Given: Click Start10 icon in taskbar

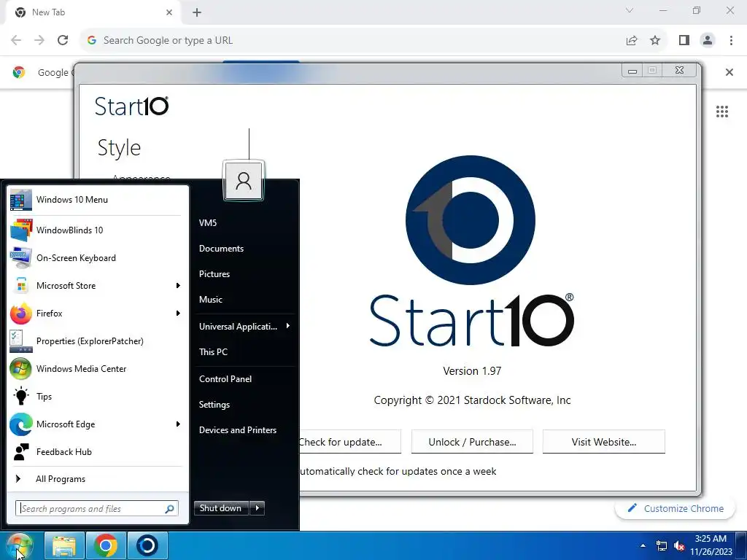Looking at the screenshot, I should [147, 545].
